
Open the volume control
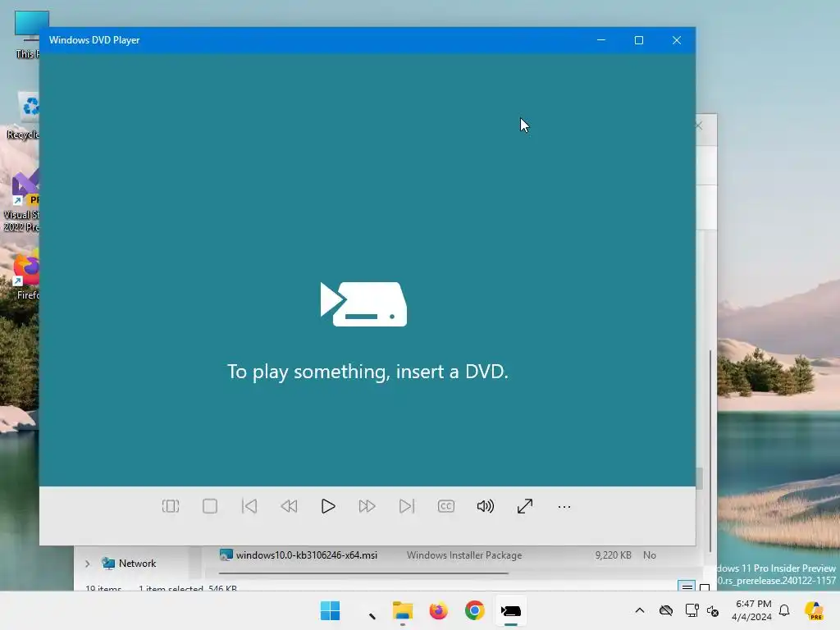pyautogui.click(x=486, y=506)
